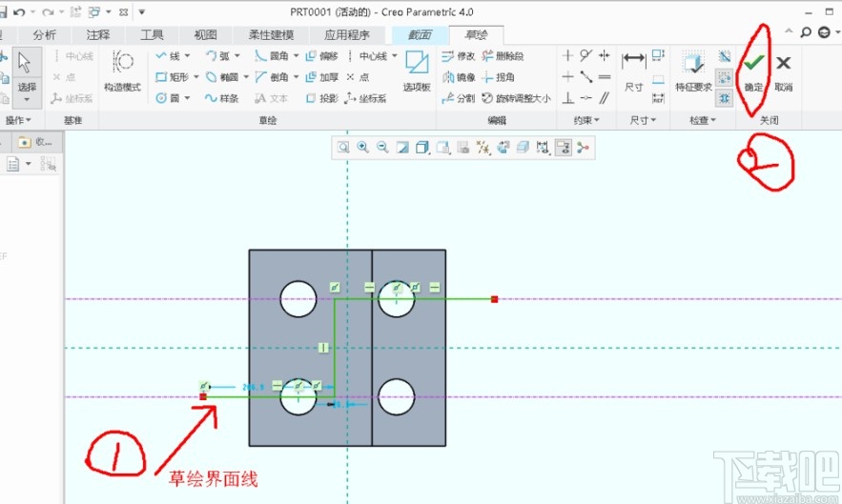Select the 删除段 (Delete Segment) tool

502,56
